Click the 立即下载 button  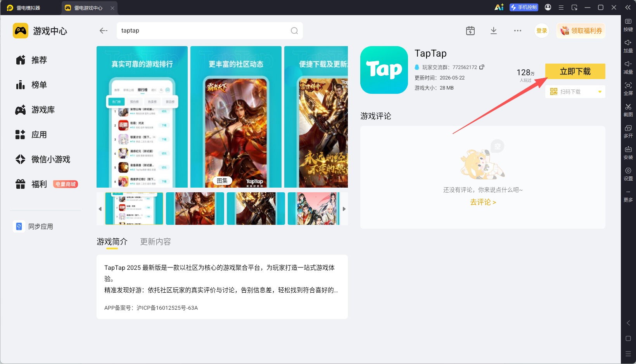pyautogui.click(x=575, y=71)
